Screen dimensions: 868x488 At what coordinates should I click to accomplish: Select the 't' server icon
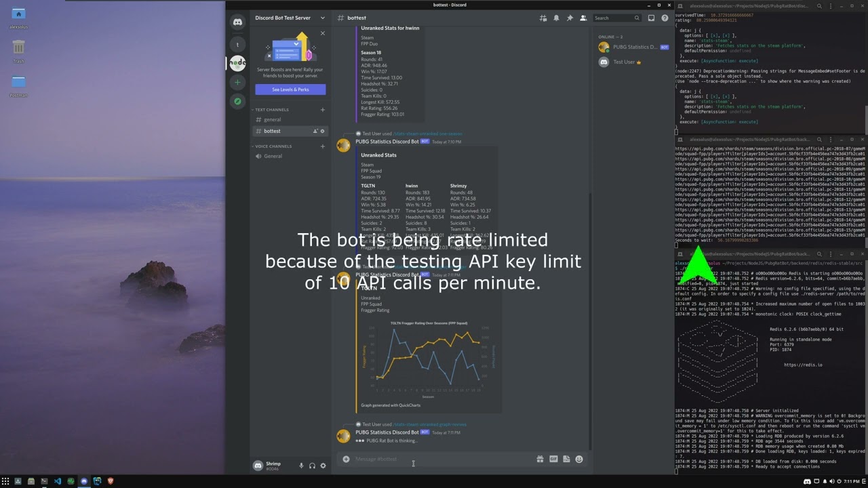pos(237,44)
